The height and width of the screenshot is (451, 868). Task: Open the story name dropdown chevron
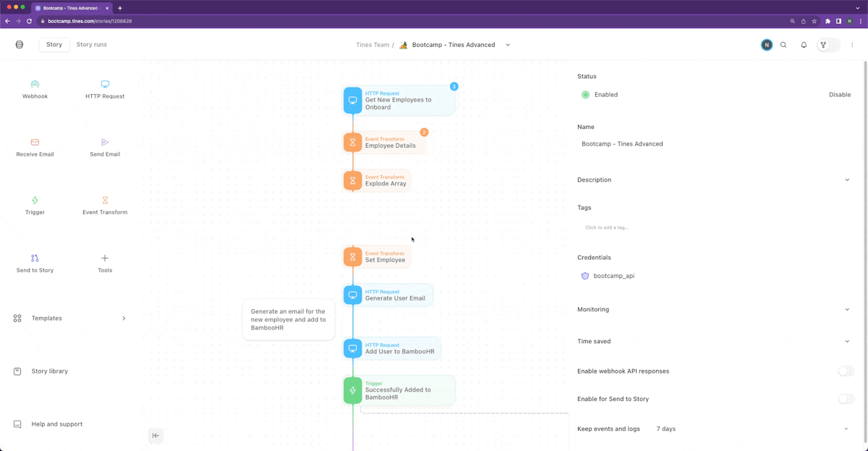click(508, 45)
